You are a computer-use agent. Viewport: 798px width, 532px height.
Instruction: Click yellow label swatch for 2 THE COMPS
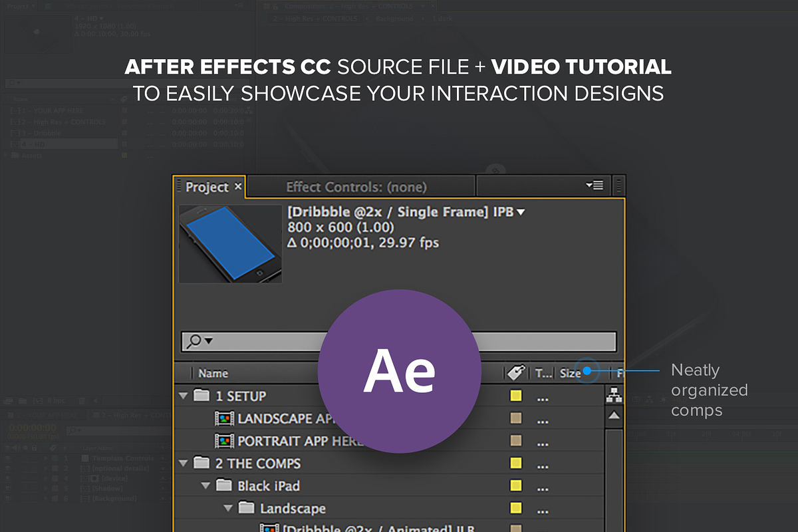point(515,464)
